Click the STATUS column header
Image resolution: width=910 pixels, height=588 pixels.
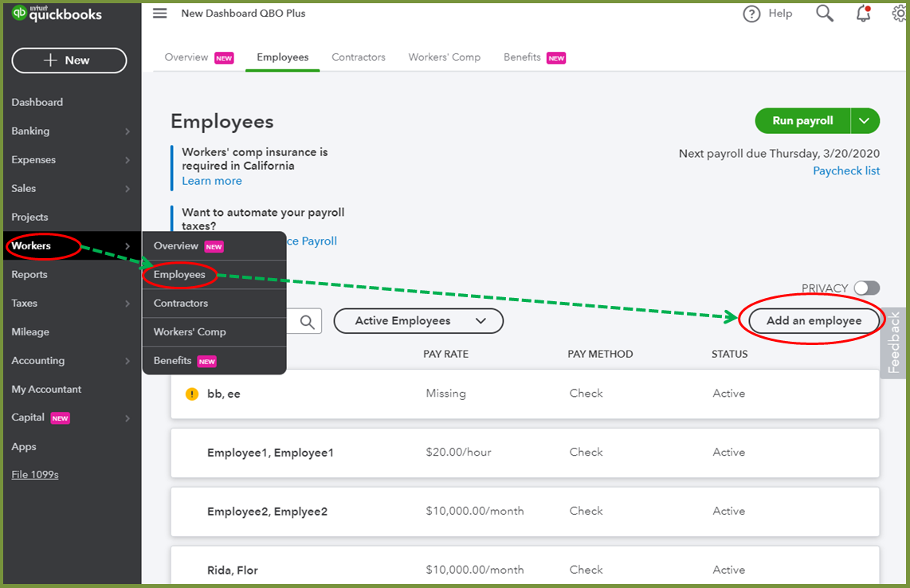(x=729, y=354)
